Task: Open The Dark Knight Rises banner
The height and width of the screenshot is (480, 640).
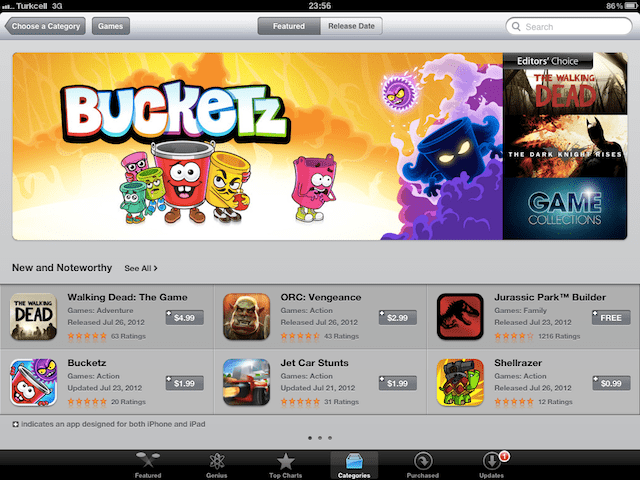Action: point(565,146)
